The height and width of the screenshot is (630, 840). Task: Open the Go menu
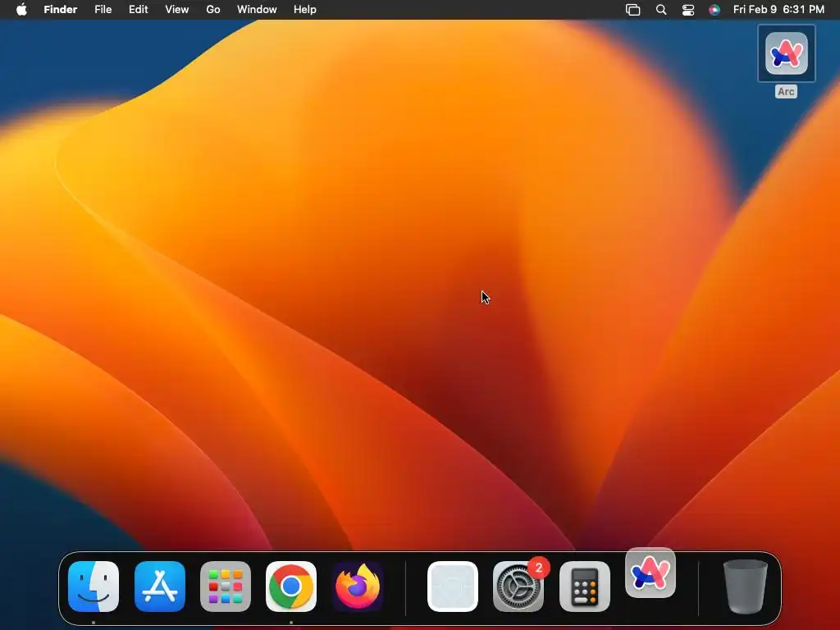tap(213, 10)
